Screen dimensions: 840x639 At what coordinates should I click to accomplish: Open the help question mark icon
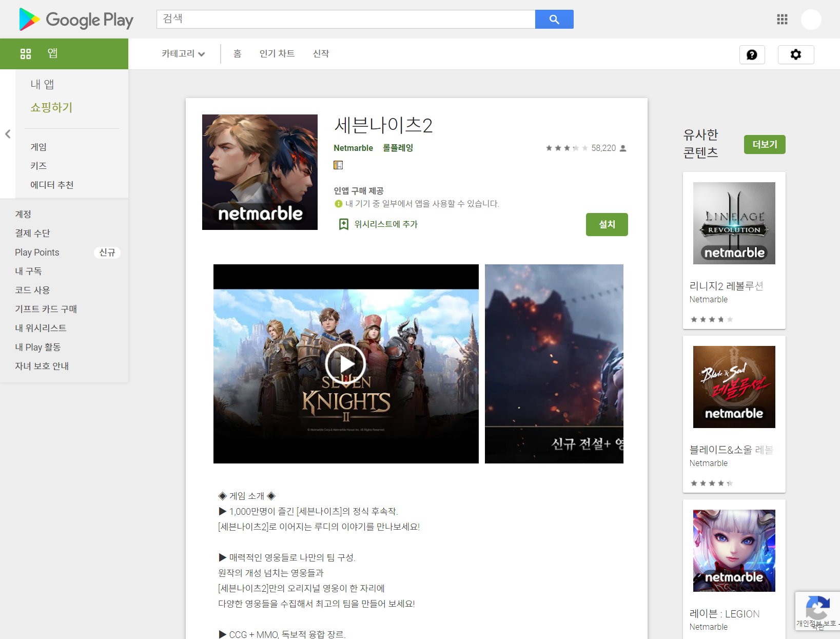tap(752, 54)
